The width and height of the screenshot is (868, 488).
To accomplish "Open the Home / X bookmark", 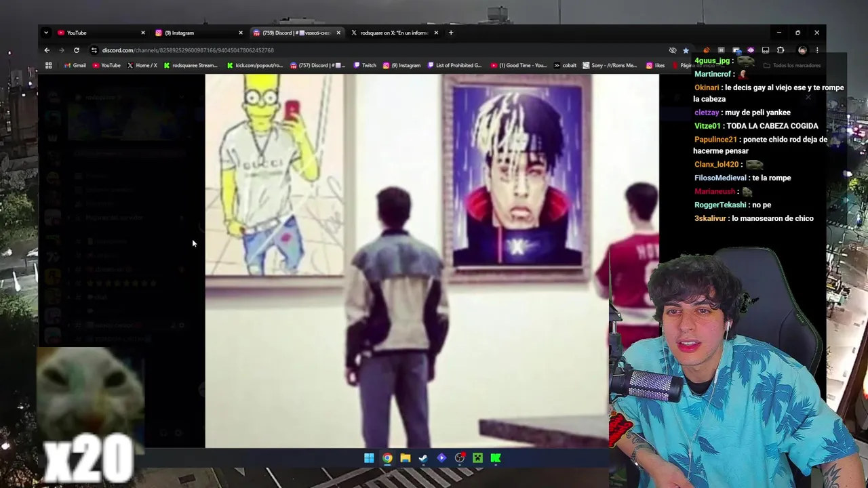I will (142, 66).
